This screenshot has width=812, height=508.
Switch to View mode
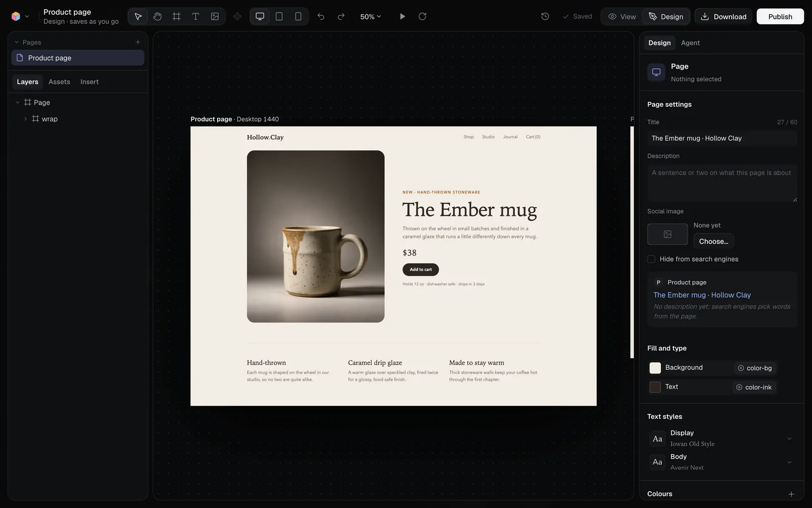[x=622, y=16]
